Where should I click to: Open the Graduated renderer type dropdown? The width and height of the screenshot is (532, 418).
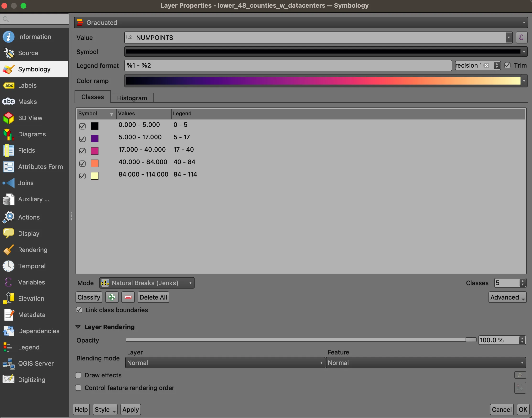[301, 22]
